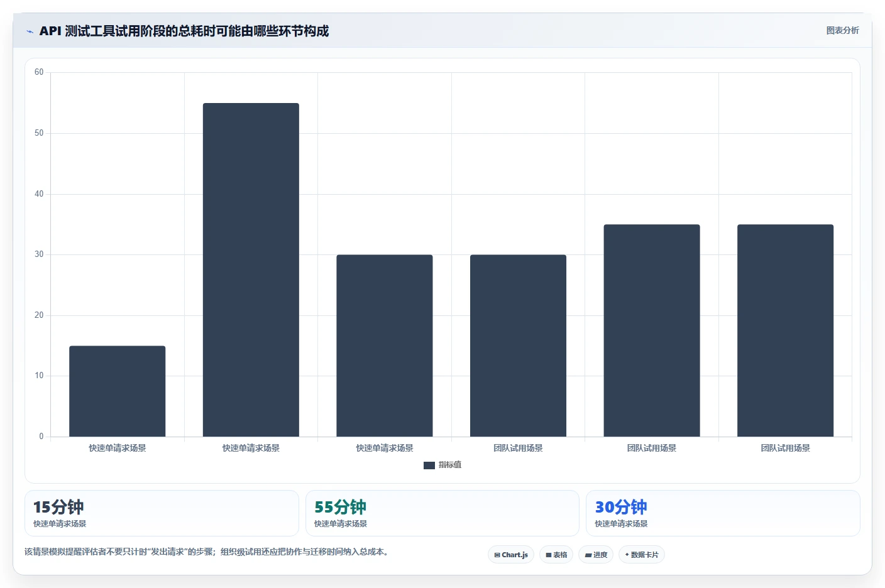Click the chart title about API 测试工具
The image size is (885, 588).
(x=184, y=31)
